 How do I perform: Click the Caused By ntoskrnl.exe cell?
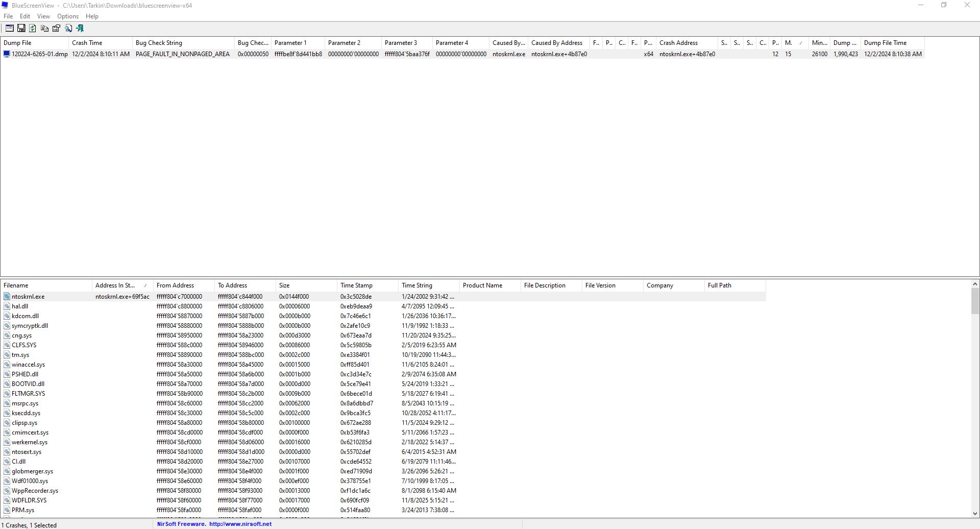click(x=509, y=54)
